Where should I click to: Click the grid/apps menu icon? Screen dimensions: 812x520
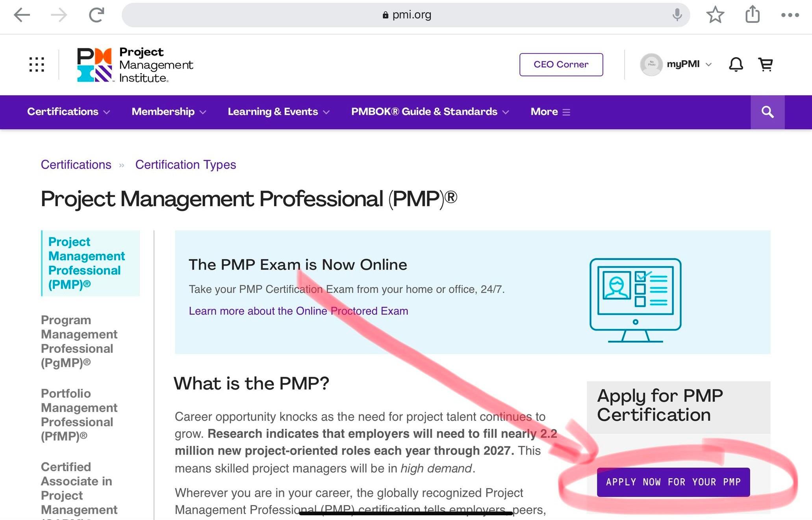pyautogui.click(x=36, y=65)
